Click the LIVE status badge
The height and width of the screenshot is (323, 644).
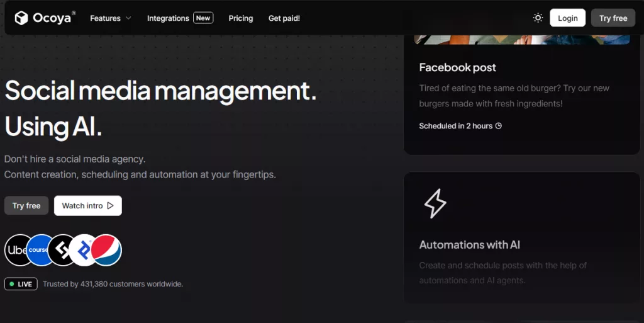point(21,284)
